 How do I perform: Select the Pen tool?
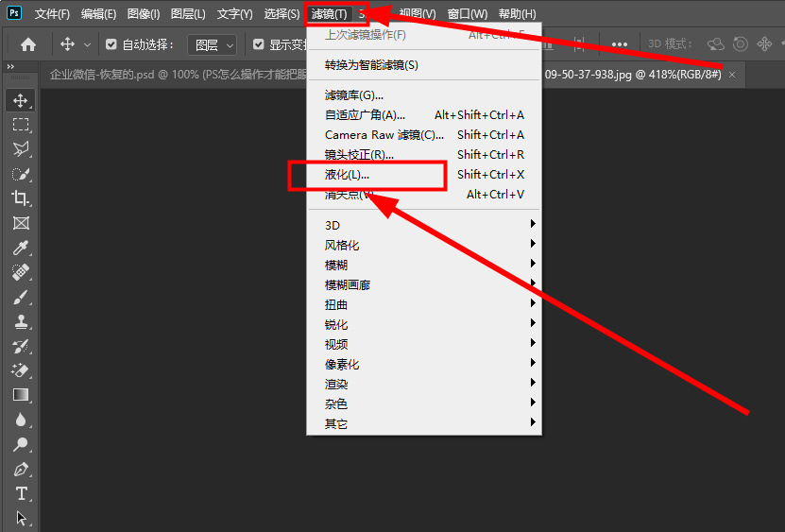click(x=21, y=470)
